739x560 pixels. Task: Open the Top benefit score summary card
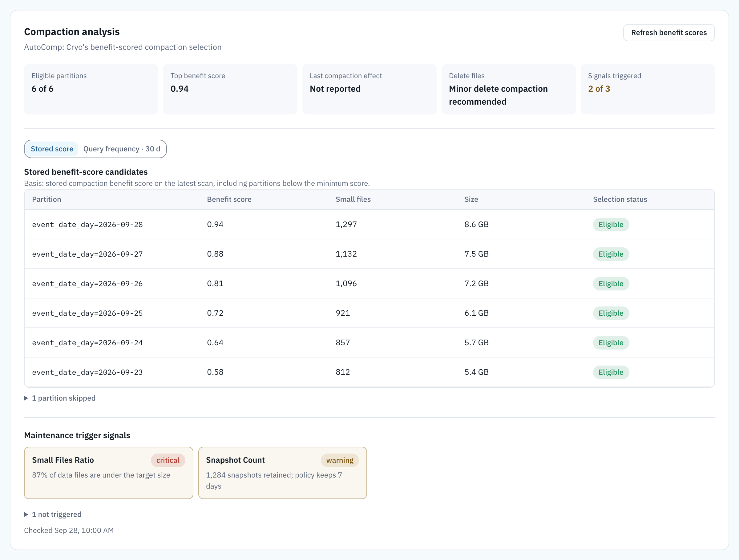[x=230, y=89]
